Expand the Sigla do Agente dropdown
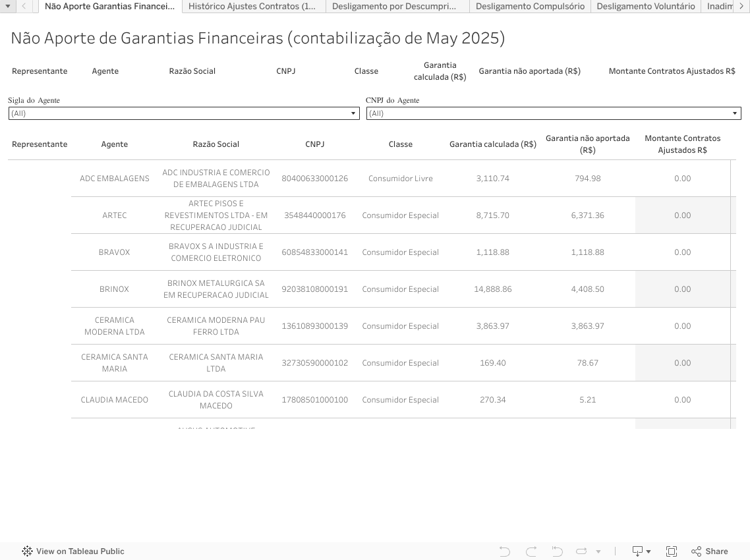750x560 pixels. [x=184, y=113]
